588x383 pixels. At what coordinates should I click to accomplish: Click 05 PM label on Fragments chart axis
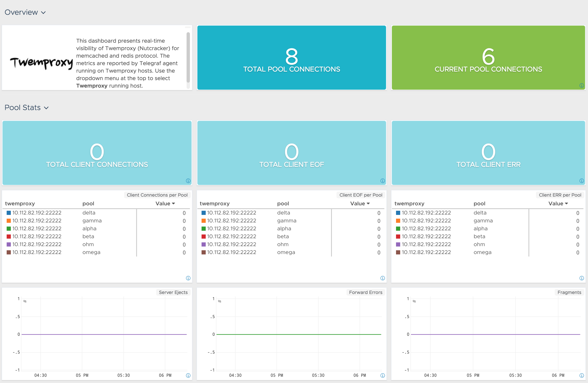(x=473, y=375)
